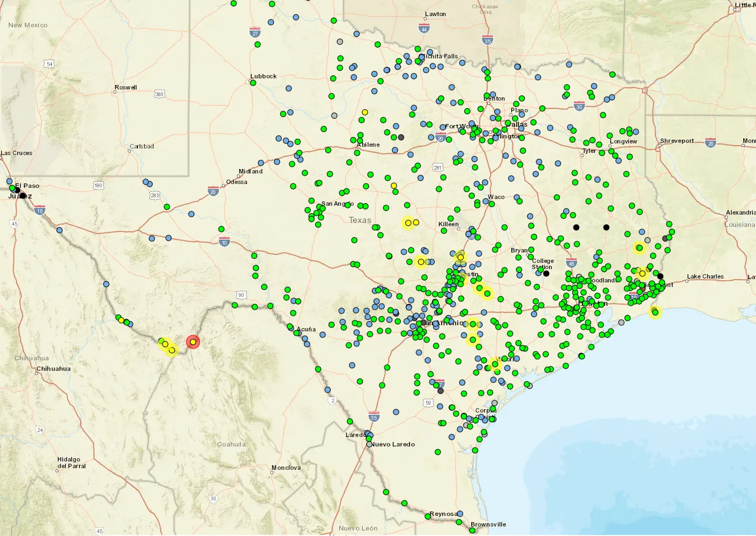
Task: Click the Lake Charles city label
Action: click(x=705, y=276)
